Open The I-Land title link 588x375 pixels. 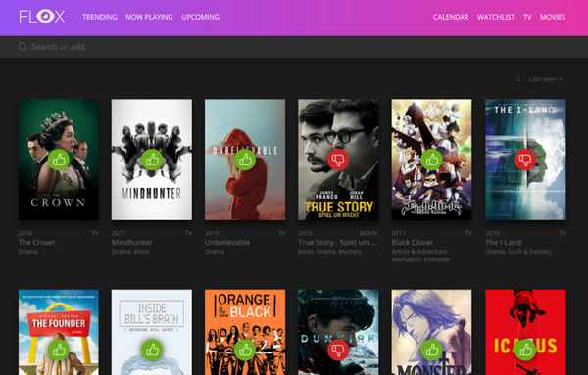(x=504, y=243)
